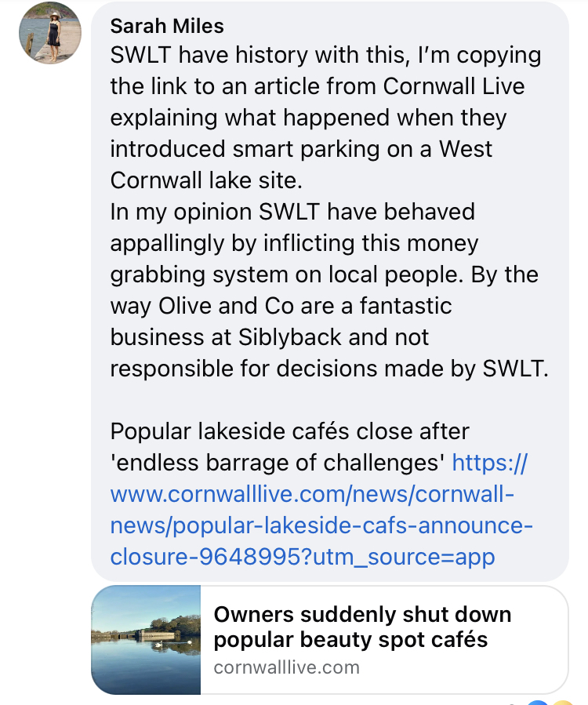Click the 'SWLT have history with this' opening line
Image resolution: width=588 pixels, height=705 pixels.
click(x=260, y=55)
